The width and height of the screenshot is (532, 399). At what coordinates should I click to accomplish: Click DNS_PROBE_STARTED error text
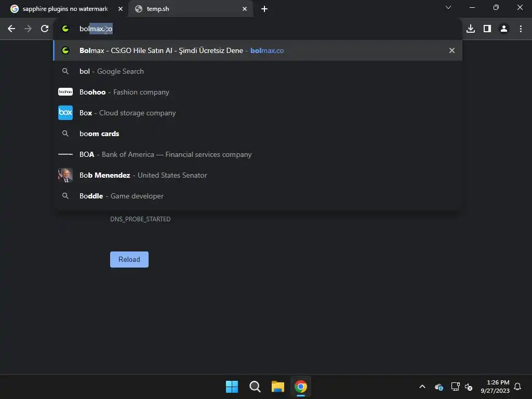[x=140, y=219]
